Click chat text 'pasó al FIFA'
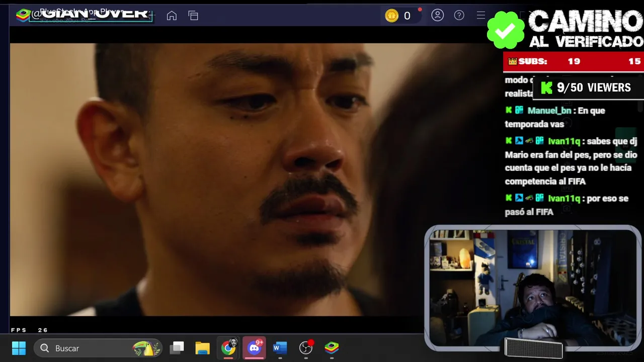644x362 pixels. [x=529, y=212]
